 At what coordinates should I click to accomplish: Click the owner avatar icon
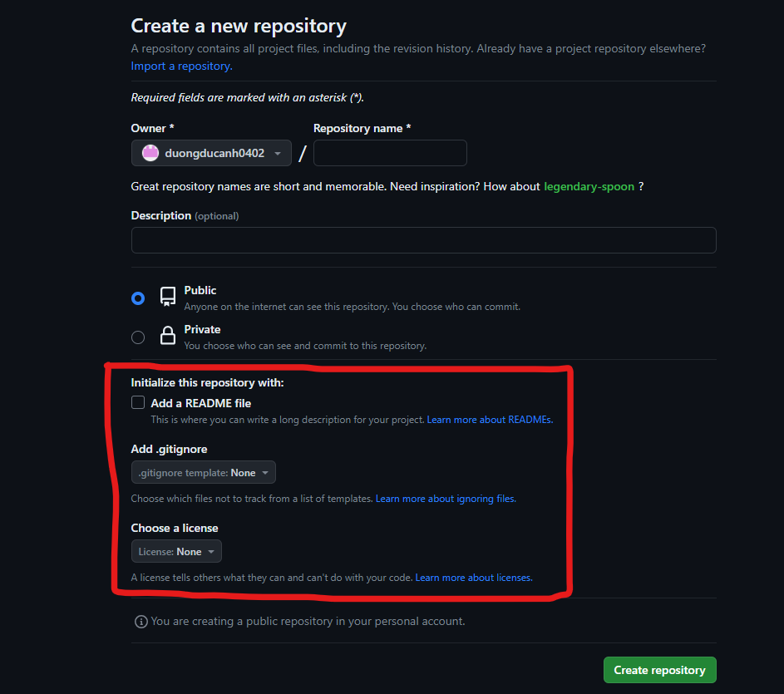point(150,153)
